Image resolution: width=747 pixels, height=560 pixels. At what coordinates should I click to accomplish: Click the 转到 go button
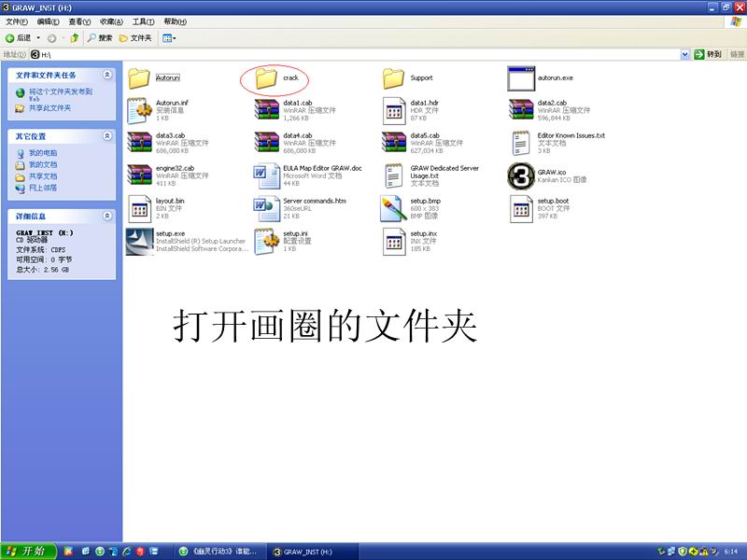pyautogui.click(x=708, y=54)
